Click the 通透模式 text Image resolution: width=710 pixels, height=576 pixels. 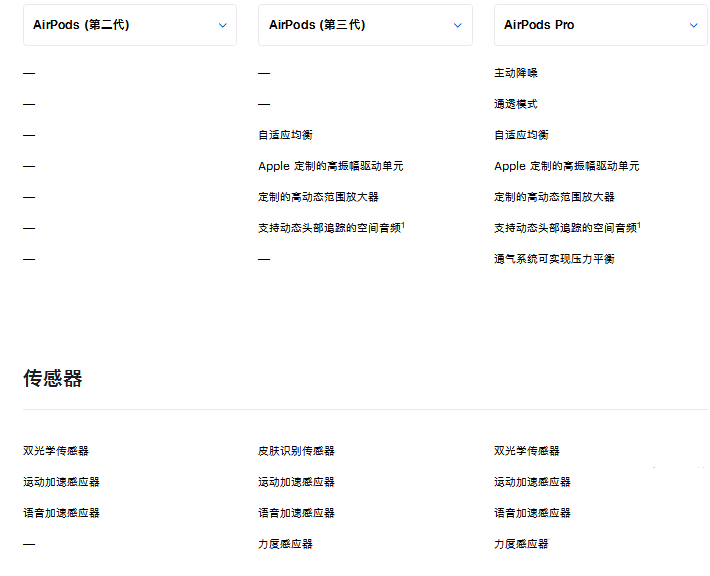(516, 104)
